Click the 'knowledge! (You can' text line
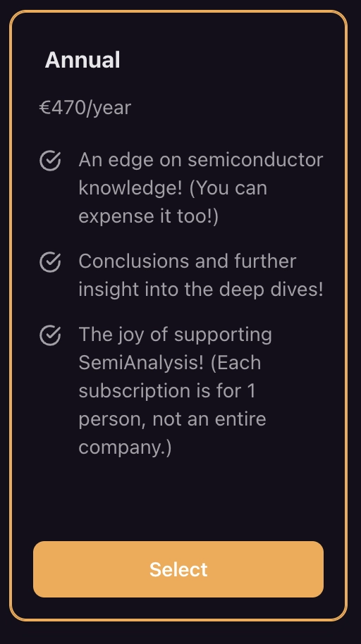 point(173,188)
